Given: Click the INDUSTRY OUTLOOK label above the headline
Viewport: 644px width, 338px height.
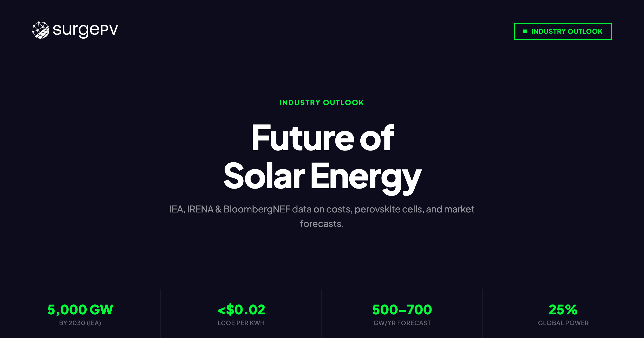Looking at the screenshot, I should pyautogui.click(x=322, y=102).
